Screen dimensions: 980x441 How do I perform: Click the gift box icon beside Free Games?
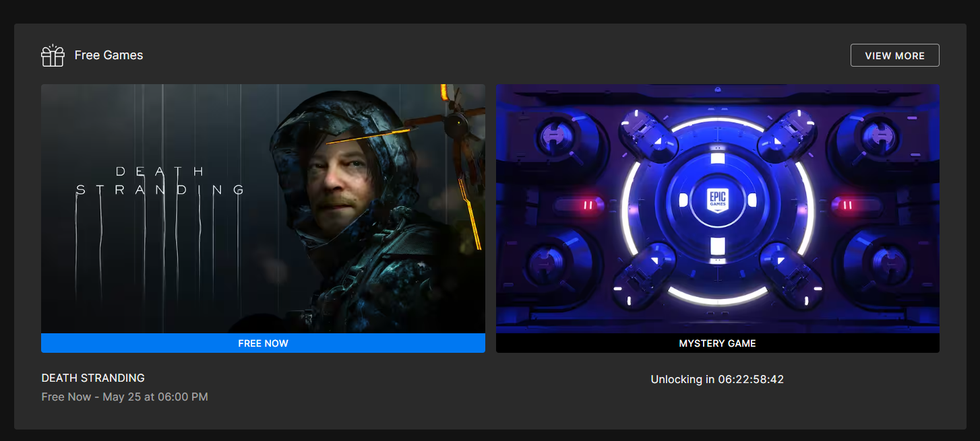click(53, 56)
